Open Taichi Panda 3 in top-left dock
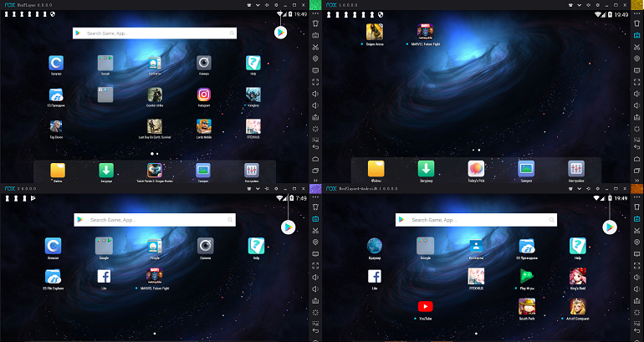 [155, 170]
